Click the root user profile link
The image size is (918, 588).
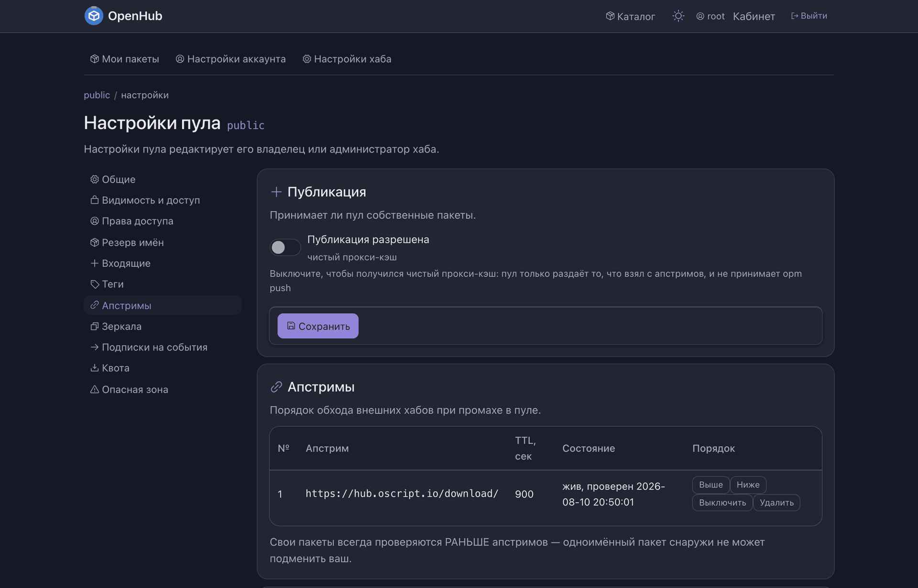click(x=710, y=16)
